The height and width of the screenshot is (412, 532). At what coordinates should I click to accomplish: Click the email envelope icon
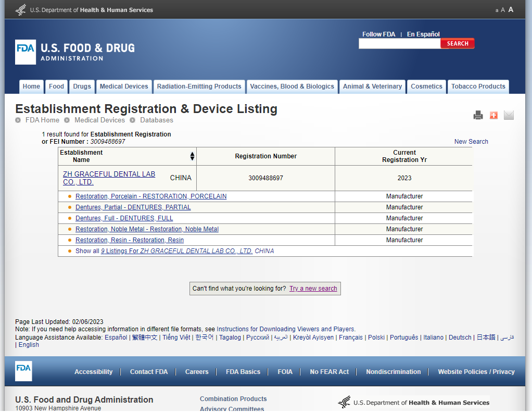coord(509,115)
